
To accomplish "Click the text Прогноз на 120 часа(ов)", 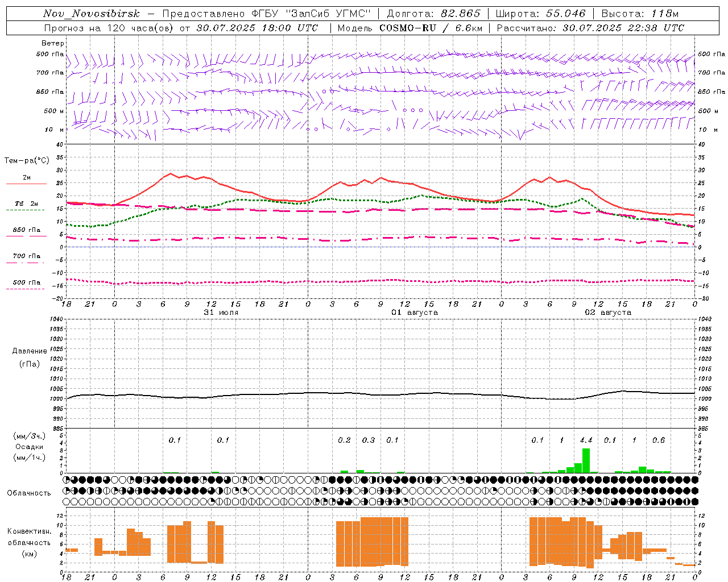I will [x=109, y=28].
